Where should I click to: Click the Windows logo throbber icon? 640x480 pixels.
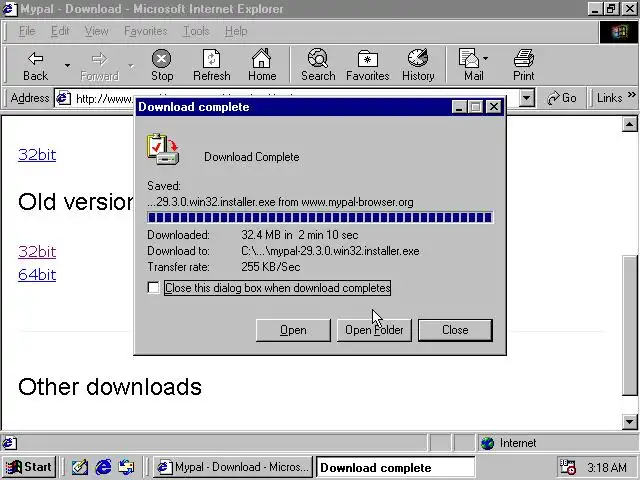(x=618, y=32)
